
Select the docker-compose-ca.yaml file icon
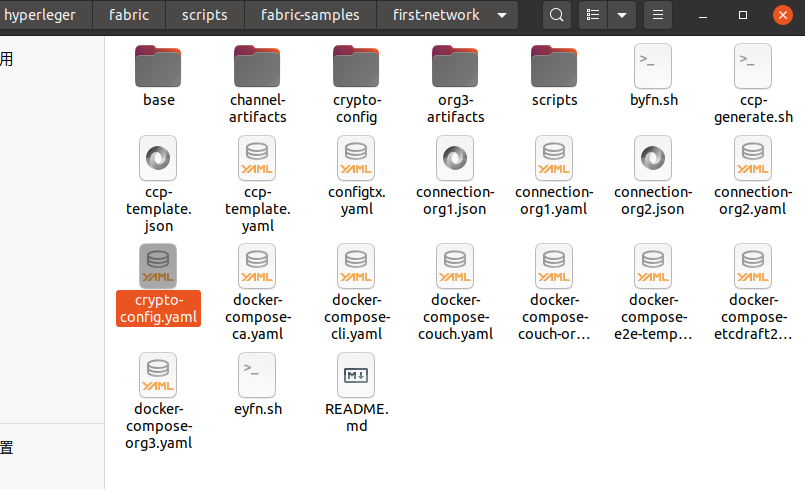click(x=257, y=266)
